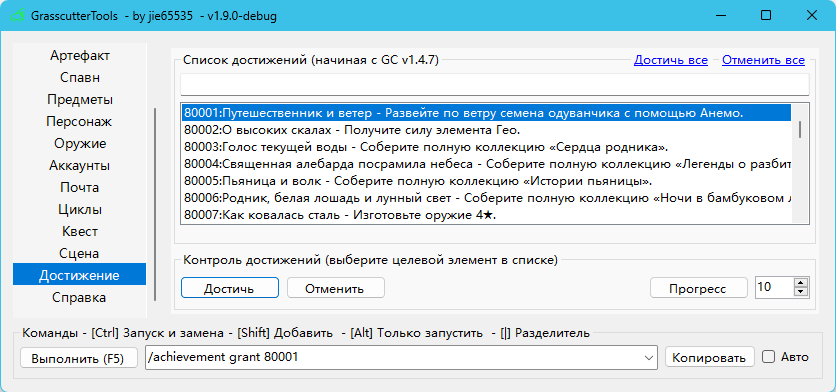Minimize the GrasscutterTools window
The width and height of the screenshot is (836, 392).
point(720,15)
